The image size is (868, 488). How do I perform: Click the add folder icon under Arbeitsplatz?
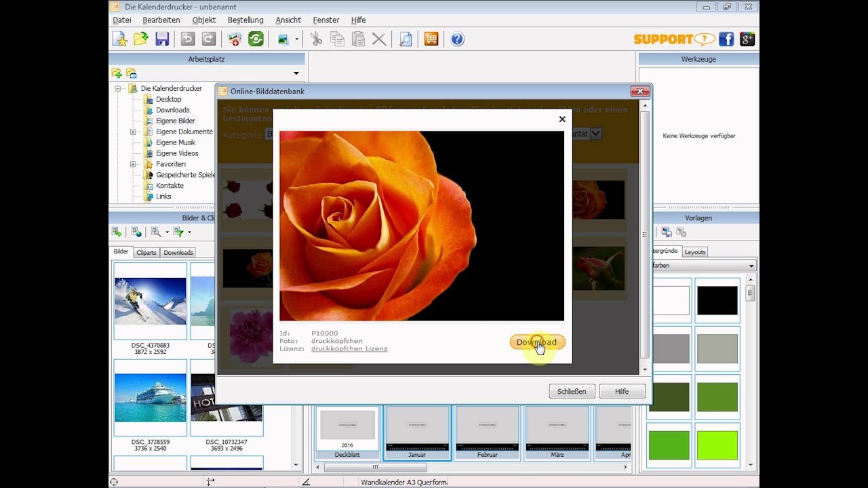(x=117, y=73)
